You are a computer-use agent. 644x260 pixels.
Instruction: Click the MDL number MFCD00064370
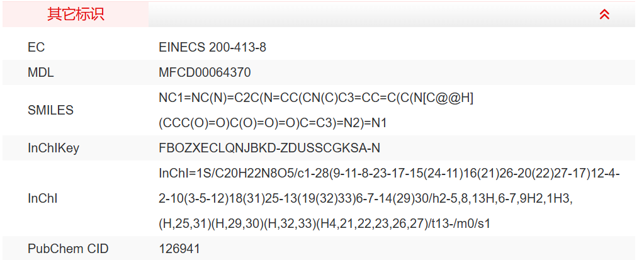(205, 73)
